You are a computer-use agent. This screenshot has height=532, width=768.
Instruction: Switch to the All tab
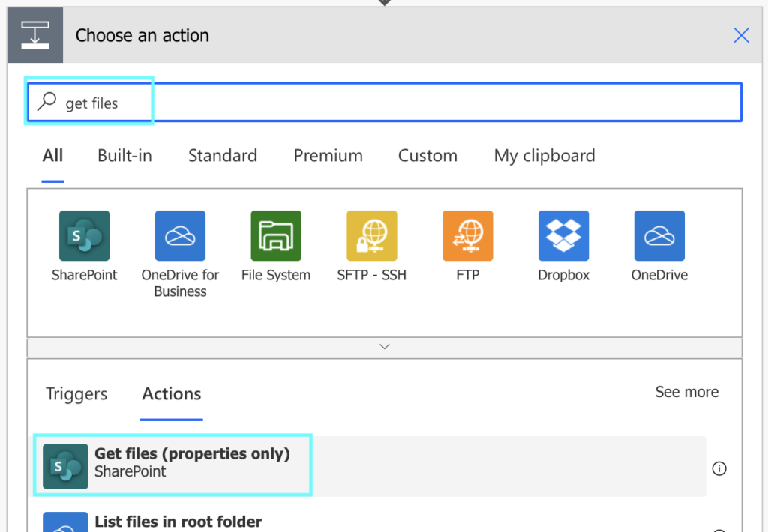click(x=52, y=156)
